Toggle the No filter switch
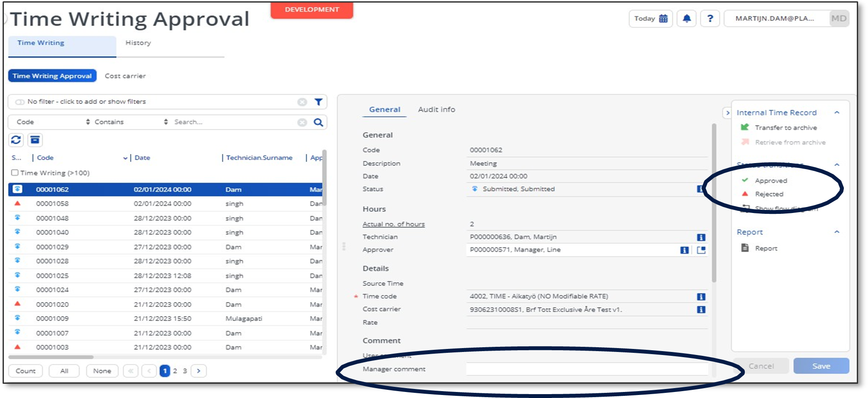This screenshot has width=868, height=398. 20,102
